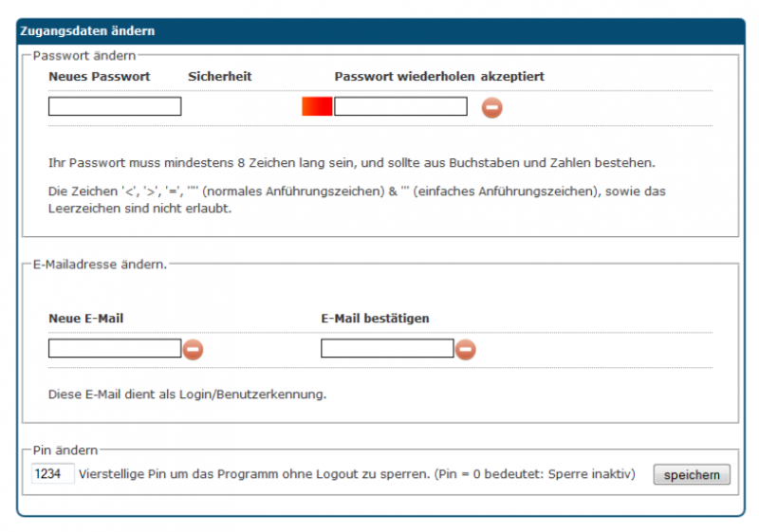The image size is (759, 532).
Task: Click the Neues Passwort column label
Action: [x=100, y=77]
